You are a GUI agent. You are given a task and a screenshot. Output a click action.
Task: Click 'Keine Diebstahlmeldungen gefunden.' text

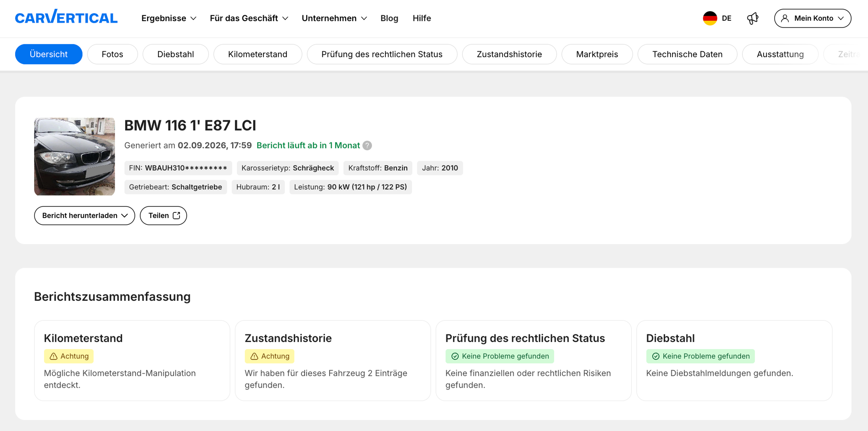tap(720, 373)
